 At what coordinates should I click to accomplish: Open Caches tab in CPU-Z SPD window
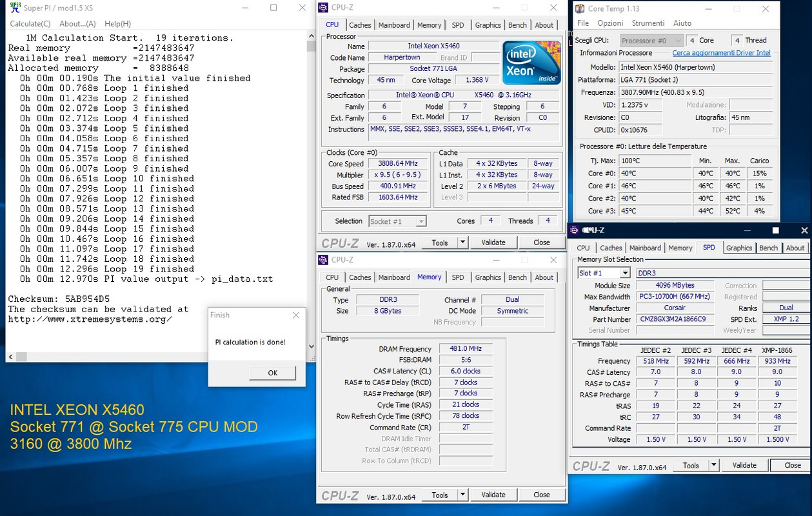611,248
